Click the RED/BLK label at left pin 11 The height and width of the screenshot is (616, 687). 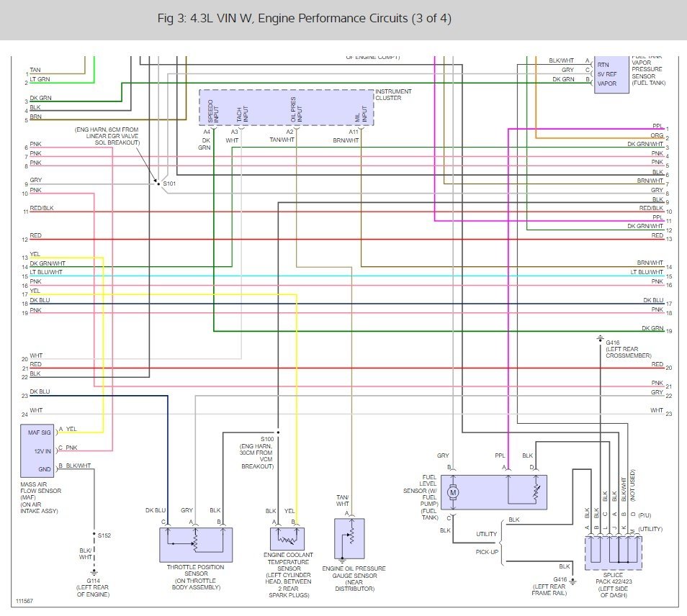pyautogui.click(x=42, y=208)
